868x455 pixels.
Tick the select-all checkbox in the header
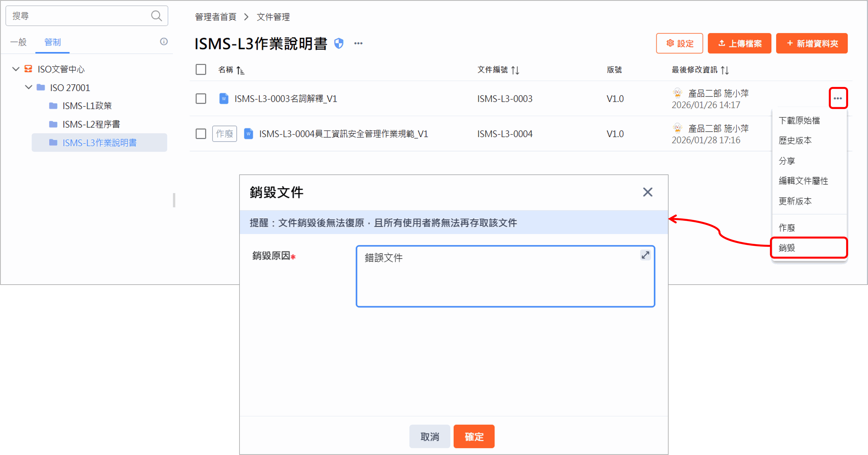click(x=201, y=70)
